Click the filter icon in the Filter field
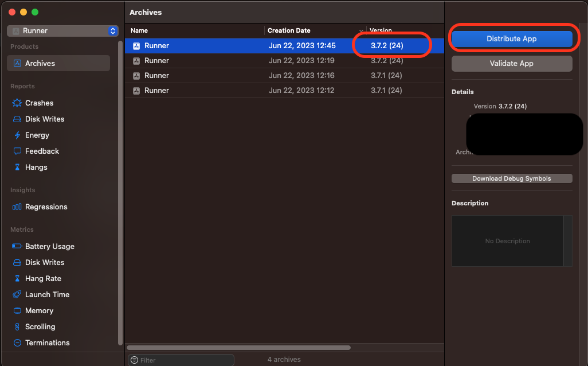Image resolution: width=588 pixels, height=366 pixels. pyautogui.click(x=134, y=360)
